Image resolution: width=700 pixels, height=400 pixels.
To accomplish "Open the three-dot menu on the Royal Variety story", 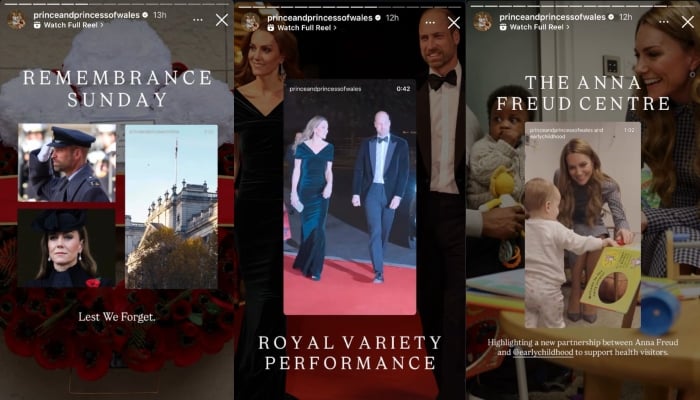I will (430, 22).
